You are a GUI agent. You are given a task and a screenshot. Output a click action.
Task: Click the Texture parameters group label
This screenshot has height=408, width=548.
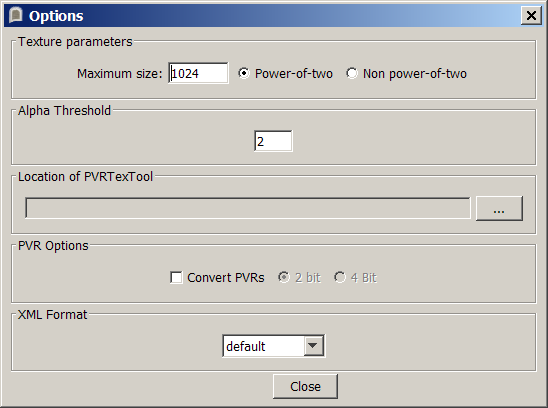75,42
